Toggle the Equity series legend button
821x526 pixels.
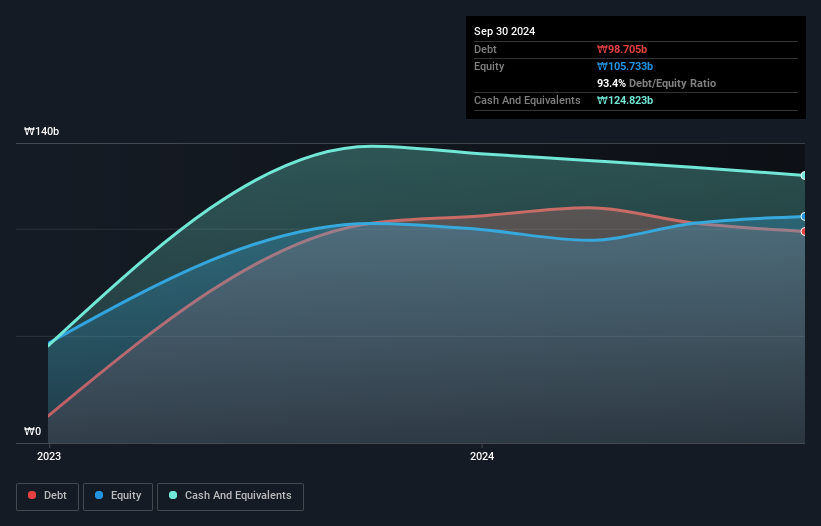pos(118,496)
